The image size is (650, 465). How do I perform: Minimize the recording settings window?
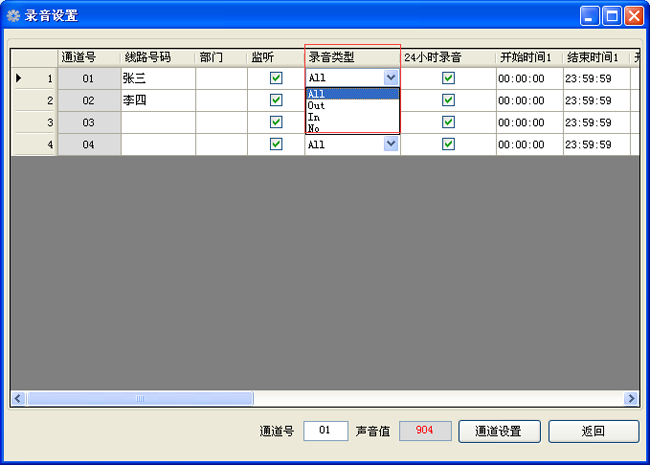pyautogui.click(x=590, y=15)
